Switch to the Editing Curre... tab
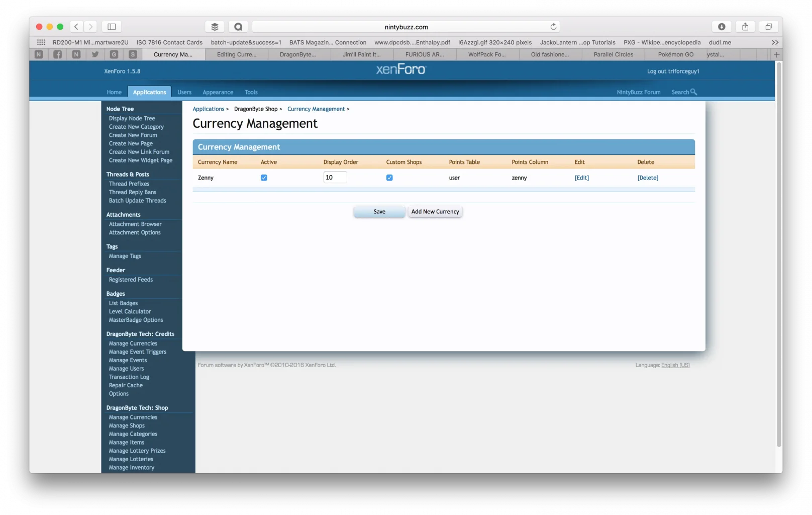Screen dimensions: 812x515 click(x=237, y=54)
